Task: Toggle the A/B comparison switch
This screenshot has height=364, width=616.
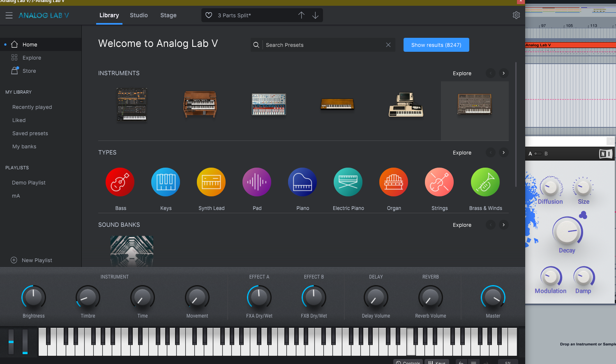Action: coord(538,154)
